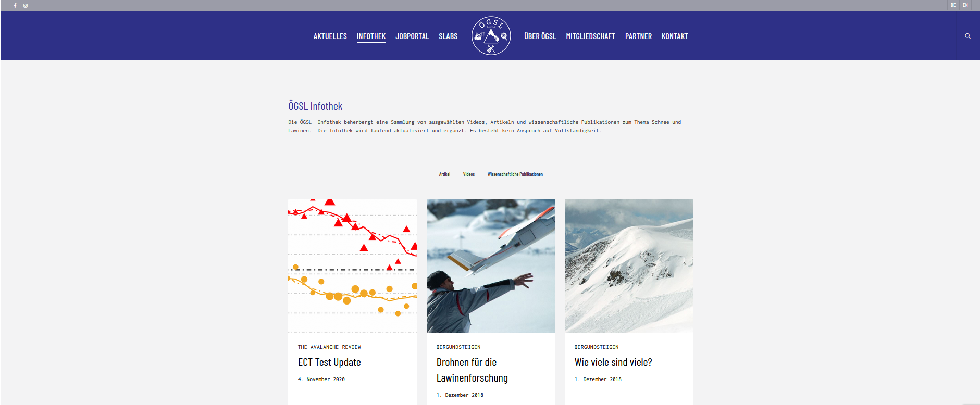
Task: Go to the Jobportal page
Action: pyautogui.click(x=412, y=36)
